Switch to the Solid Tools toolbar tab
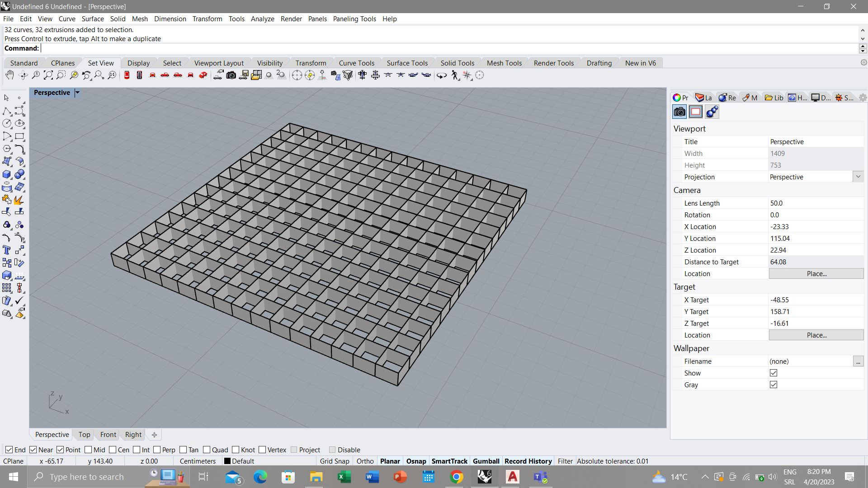The image size is (868, 488). [x=457, y=63]
